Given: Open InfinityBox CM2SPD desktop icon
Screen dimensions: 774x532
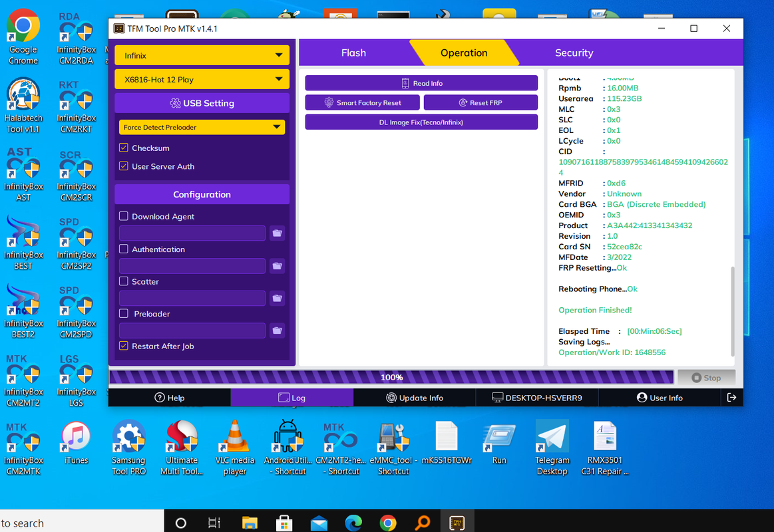Looking at the screenshot, I should pyautogui.click(x=76, y=312).
